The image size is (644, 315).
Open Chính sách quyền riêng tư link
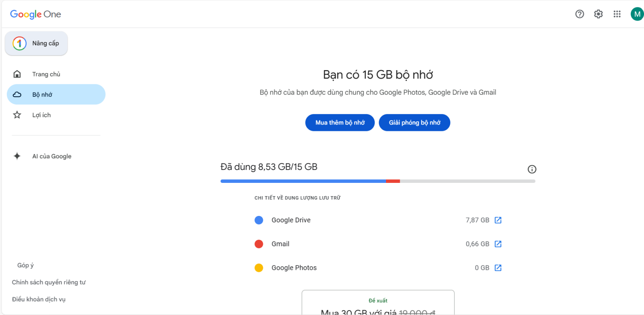pos(48,282)
